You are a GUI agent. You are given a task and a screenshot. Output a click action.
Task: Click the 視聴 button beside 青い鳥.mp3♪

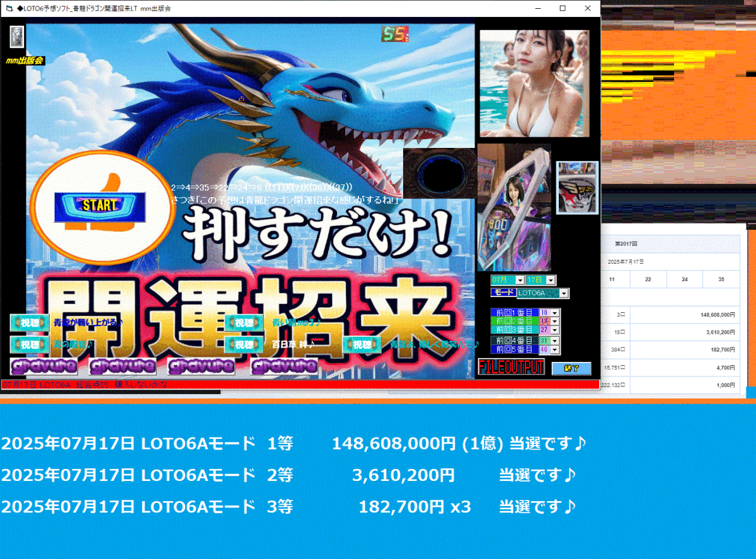coord(244,322)
